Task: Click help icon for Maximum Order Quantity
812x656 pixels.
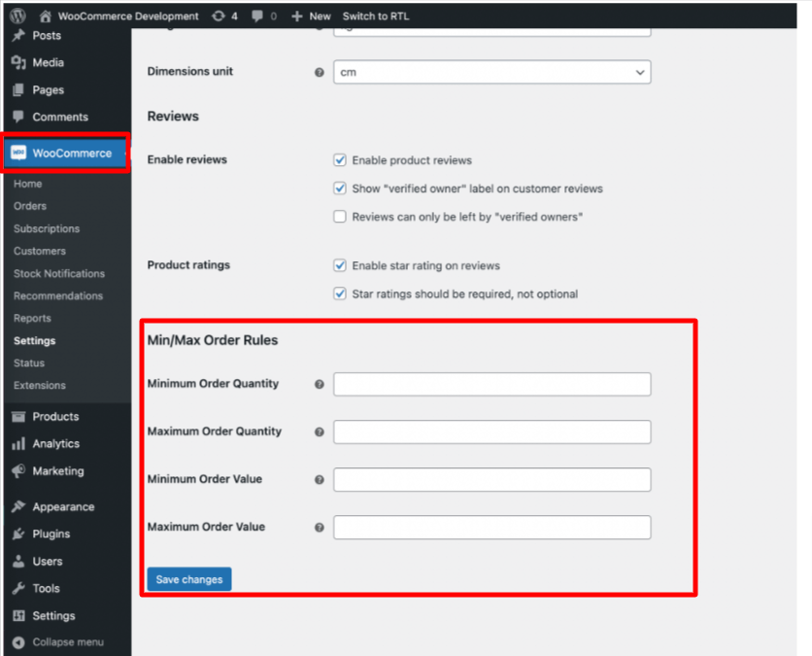Action: point(320,432)
